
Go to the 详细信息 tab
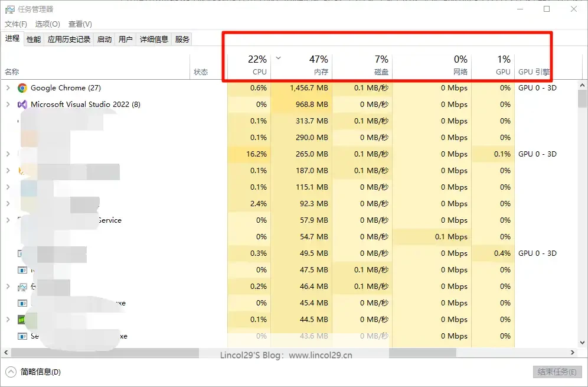point(154,40)
